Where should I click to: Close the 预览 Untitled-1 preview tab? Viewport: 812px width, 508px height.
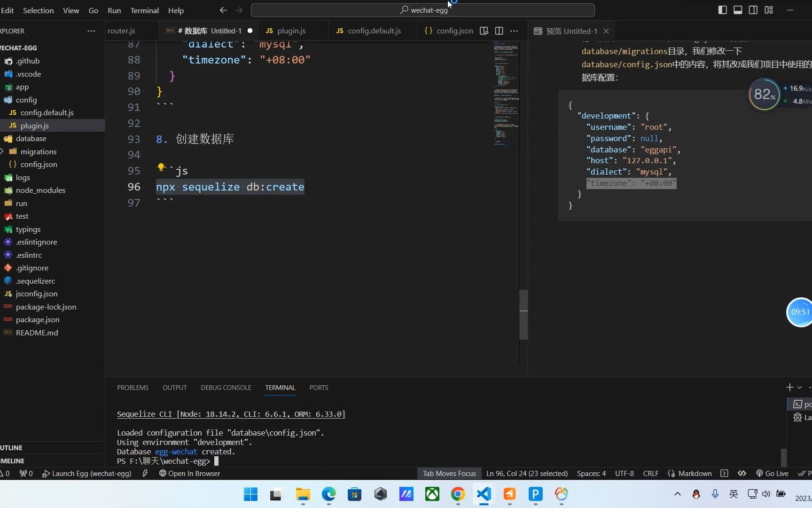point(606,31)
